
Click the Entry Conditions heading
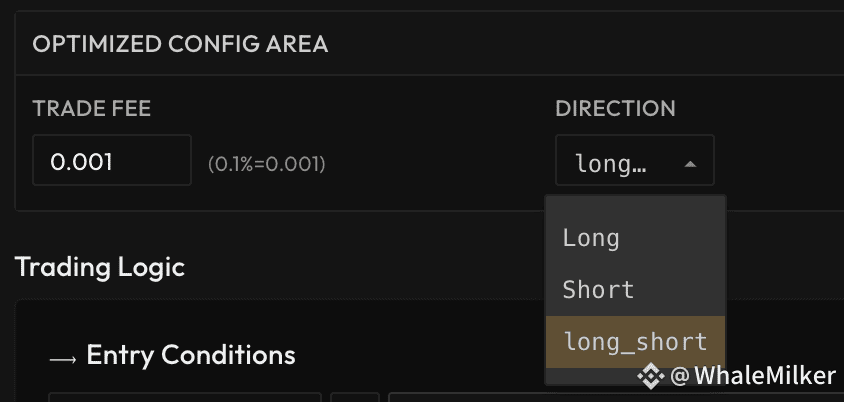(190, 355)
